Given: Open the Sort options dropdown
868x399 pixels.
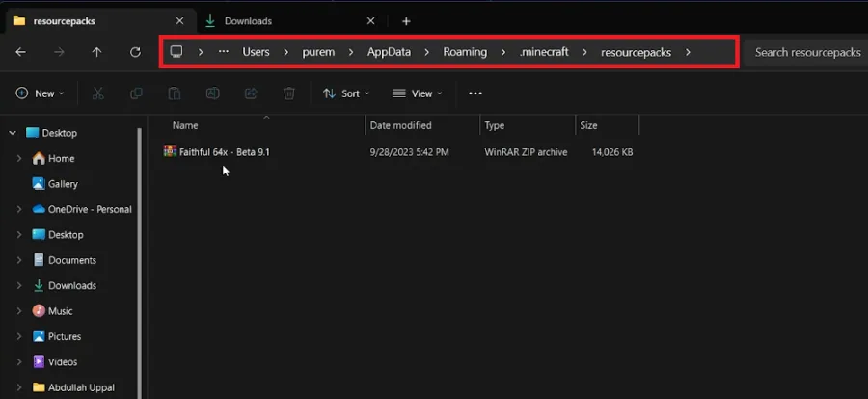Looking at the screenshot, I should pos(346,93).
